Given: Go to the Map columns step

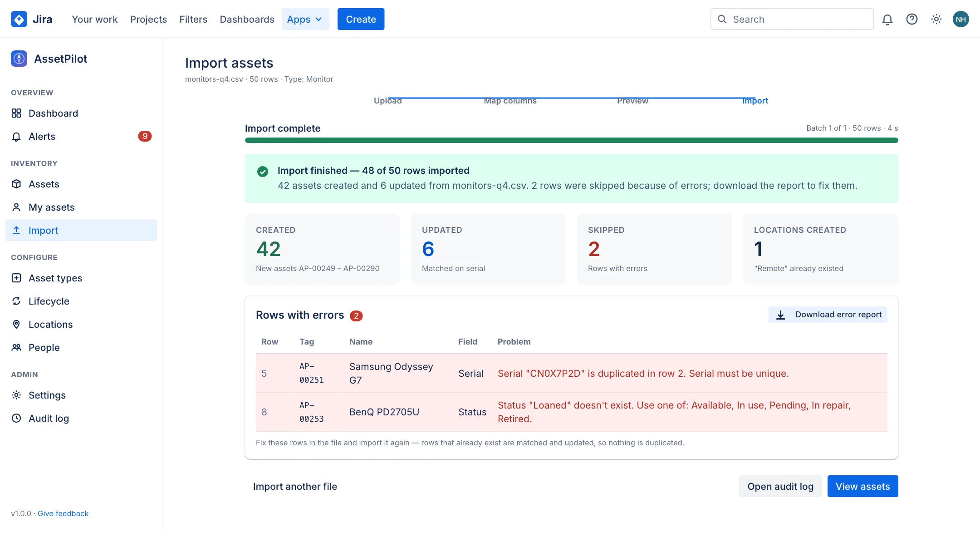Looking at the screenshot, I should (x=510, y=101).
